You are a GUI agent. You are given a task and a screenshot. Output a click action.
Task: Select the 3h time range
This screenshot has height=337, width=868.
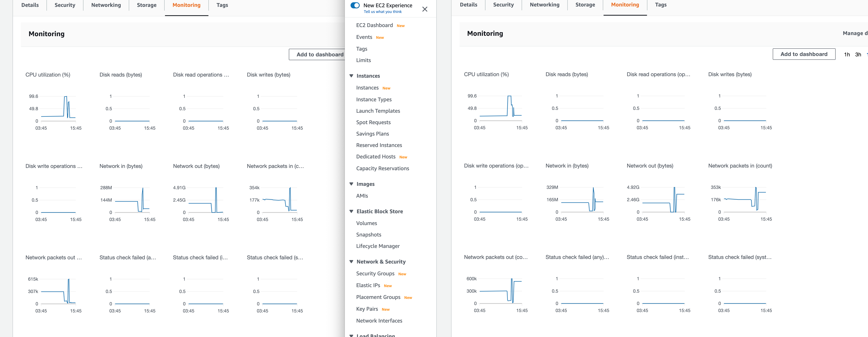point(858,54)
